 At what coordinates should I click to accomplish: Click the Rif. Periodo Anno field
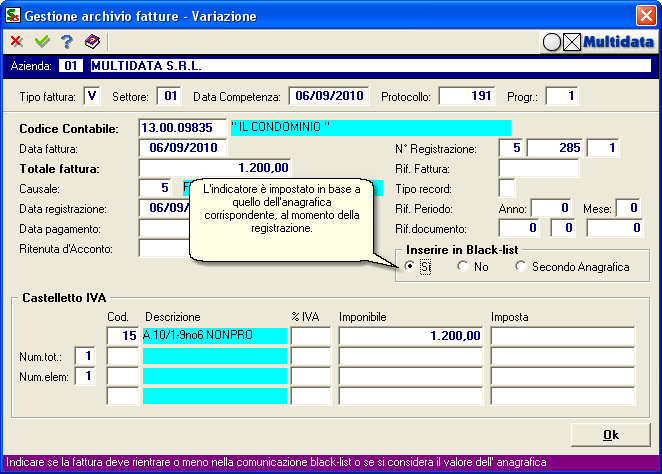(551, 208)
